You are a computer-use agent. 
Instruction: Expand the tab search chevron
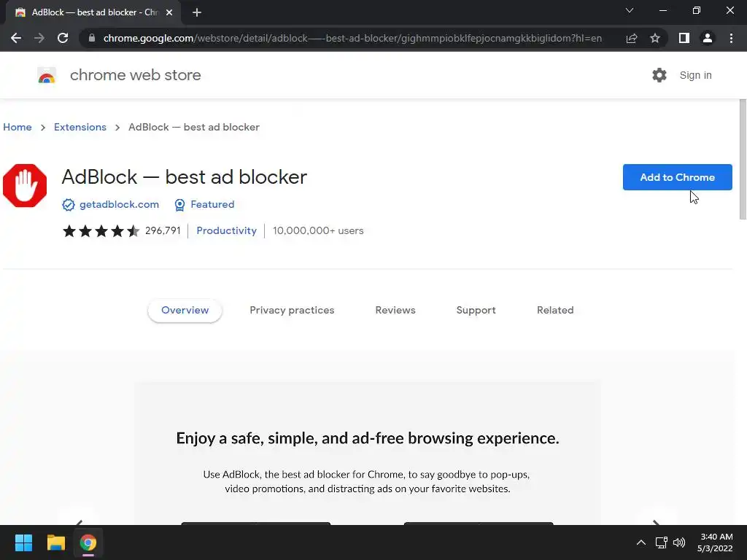coord(630,11)
